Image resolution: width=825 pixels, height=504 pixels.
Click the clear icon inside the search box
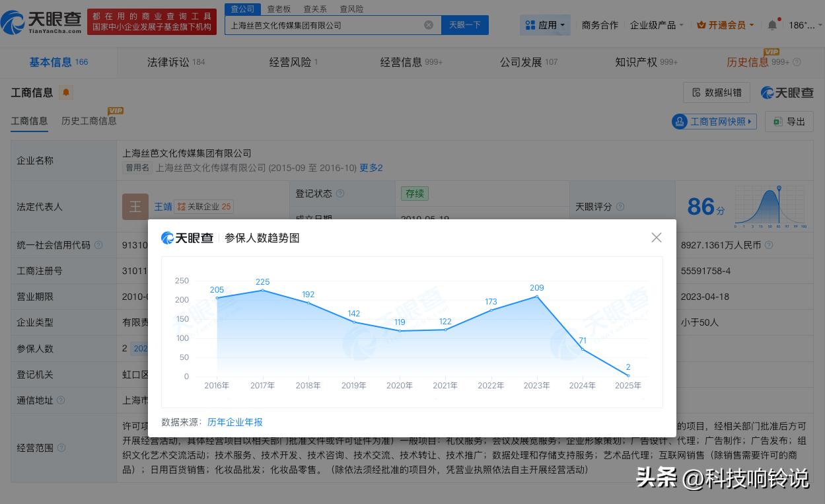(429, 24)
